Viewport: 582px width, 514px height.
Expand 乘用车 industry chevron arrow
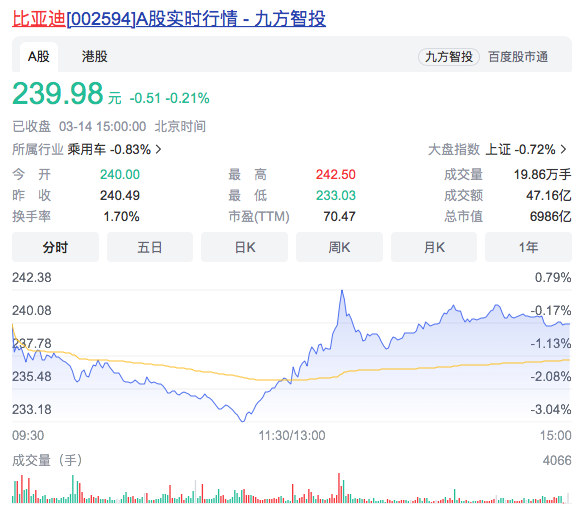[158, 149]
